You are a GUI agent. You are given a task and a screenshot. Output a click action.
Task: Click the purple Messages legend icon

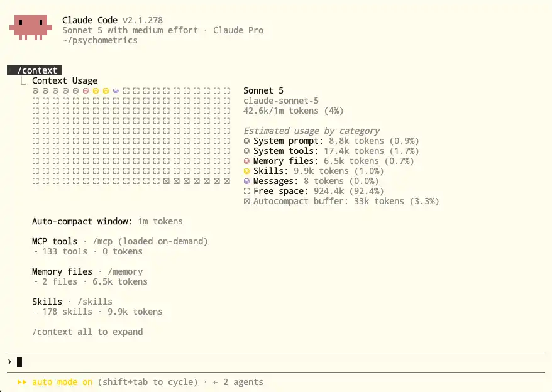[x=247, y=181]
